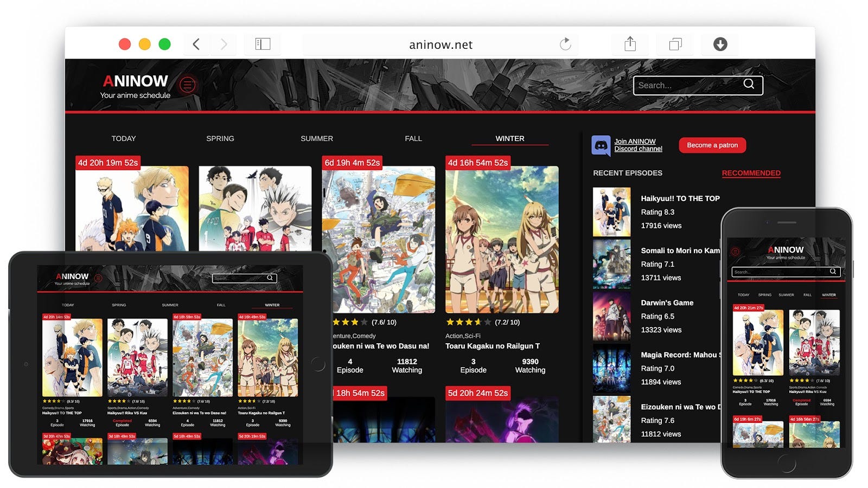The image size is (868, 488).
Task: Click the Railgun T star rating (7.2/10)
Action: click(x=483, y=322)
